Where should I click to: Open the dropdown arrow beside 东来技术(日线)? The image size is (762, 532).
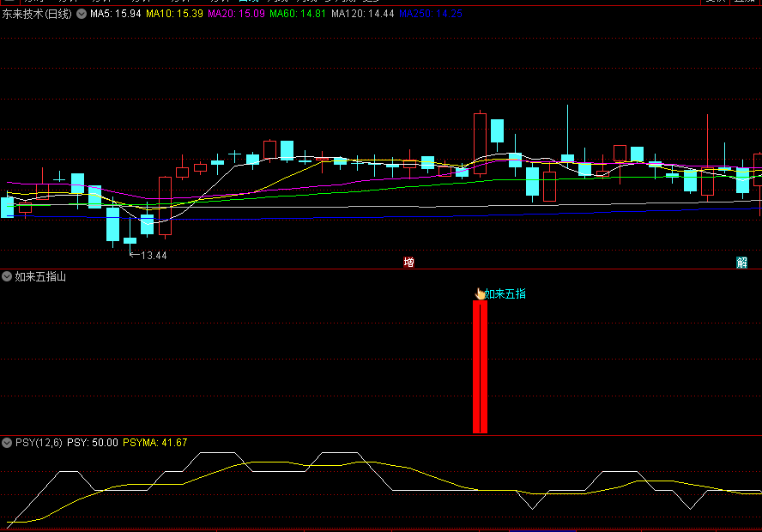point(82,14)
